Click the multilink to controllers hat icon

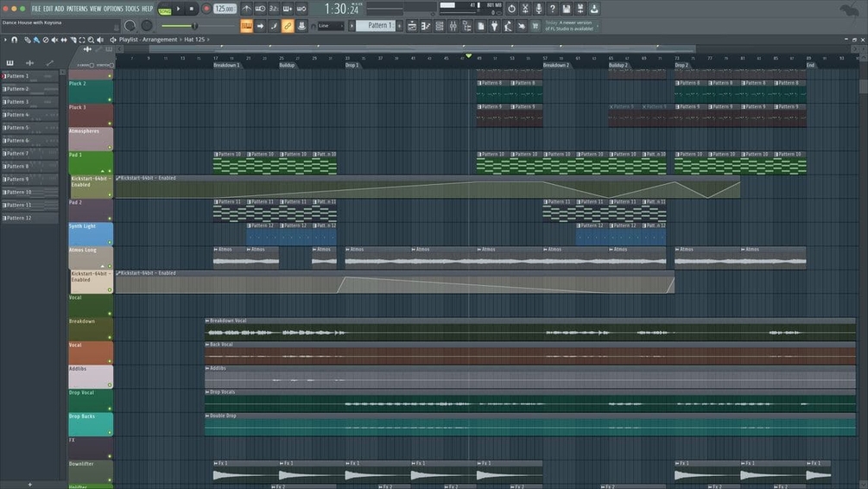click(x=301, y=25)
